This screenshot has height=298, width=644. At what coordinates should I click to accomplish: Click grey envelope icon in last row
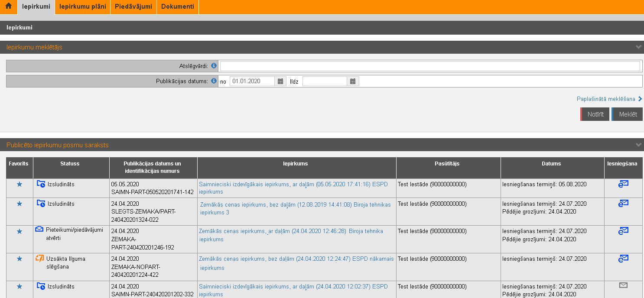pos(623,285)
